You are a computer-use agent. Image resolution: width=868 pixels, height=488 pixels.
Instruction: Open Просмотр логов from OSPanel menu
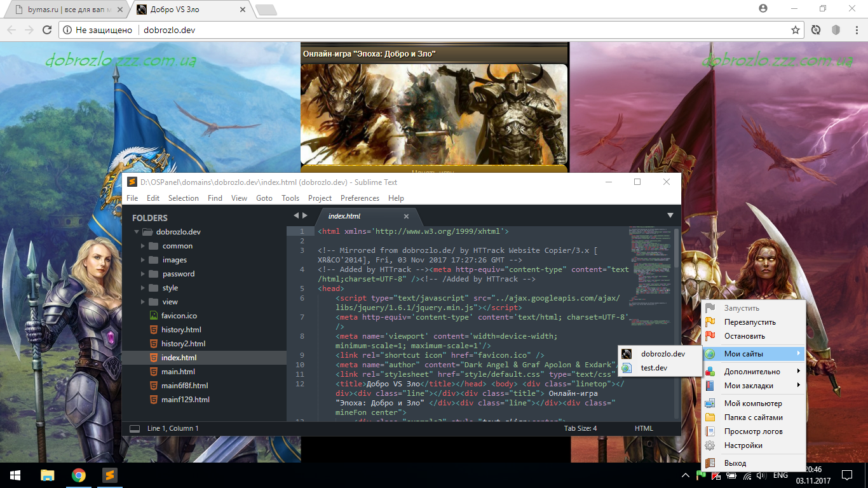(754, 431)
